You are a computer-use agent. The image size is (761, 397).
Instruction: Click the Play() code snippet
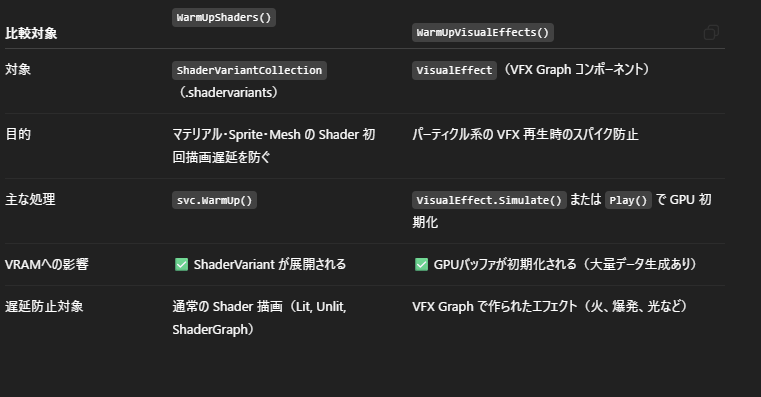coord(628,200)
